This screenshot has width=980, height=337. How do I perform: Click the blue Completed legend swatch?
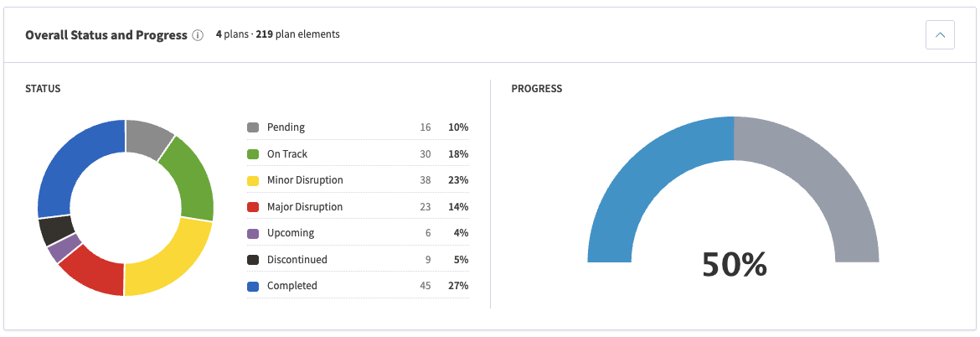(x=253, y=287)
